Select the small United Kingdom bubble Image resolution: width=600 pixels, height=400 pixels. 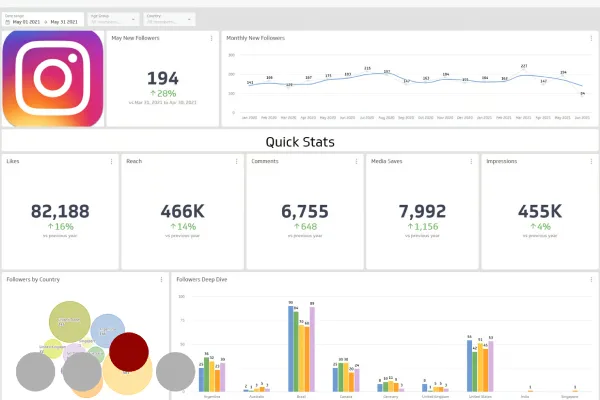click(x=52, y=348)
